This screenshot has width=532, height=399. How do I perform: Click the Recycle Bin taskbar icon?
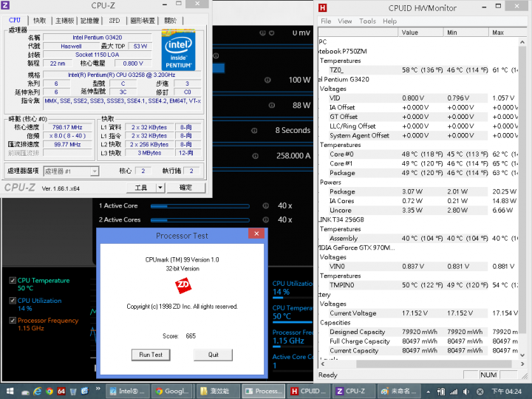tap(73, 391)
